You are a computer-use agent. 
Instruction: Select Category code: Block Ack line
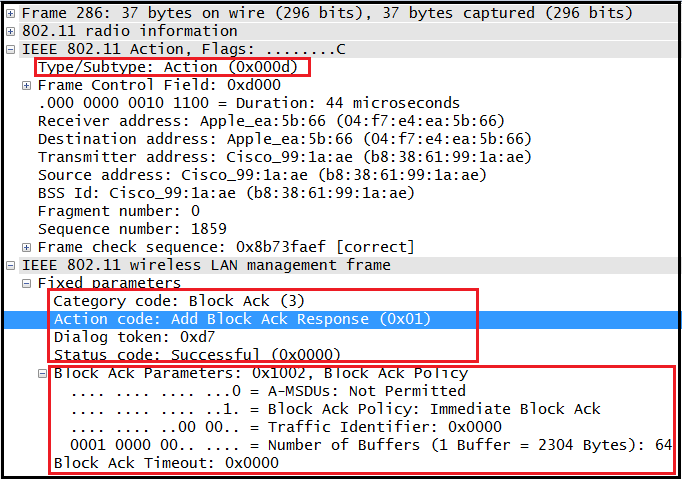point(178,301)
